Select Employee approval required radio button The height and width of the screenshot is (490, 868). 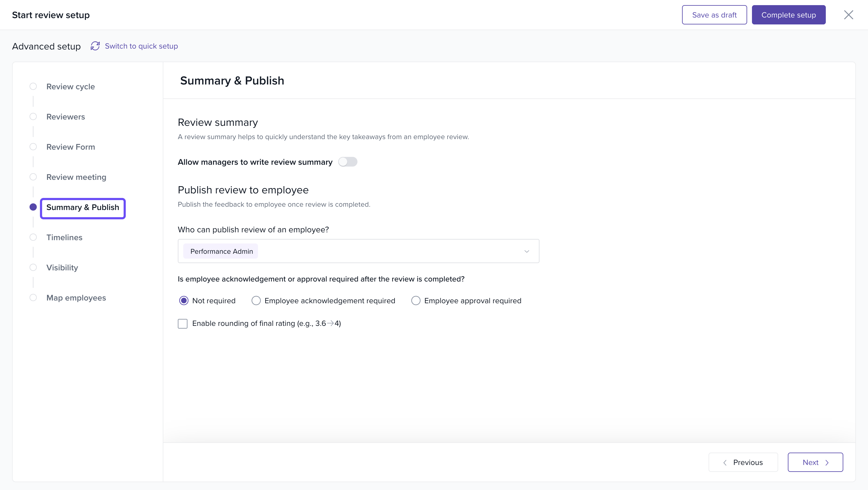(416, 301)
